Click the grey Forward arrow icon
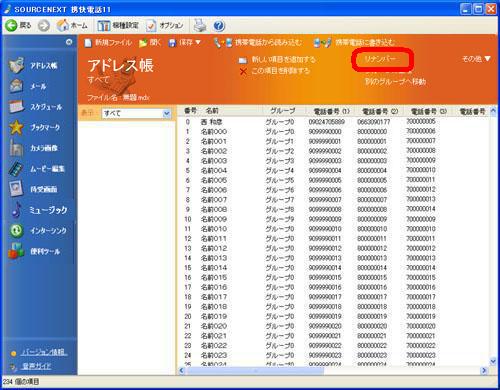 pyautogui.click(x=43, y=25)
